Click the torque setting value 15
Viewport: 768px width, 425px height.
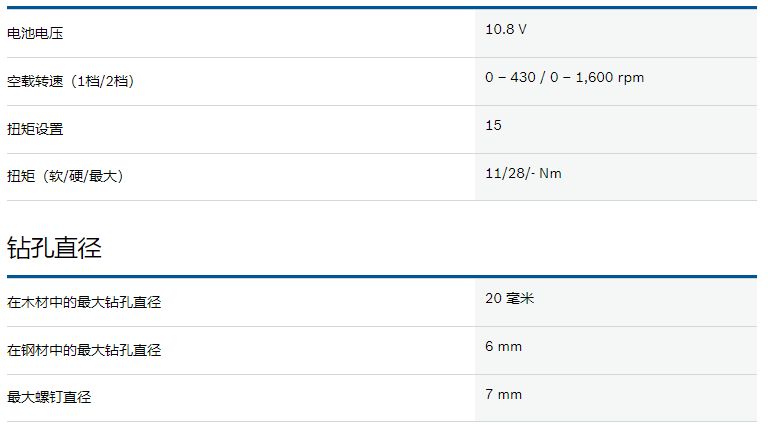coord(493,125)
